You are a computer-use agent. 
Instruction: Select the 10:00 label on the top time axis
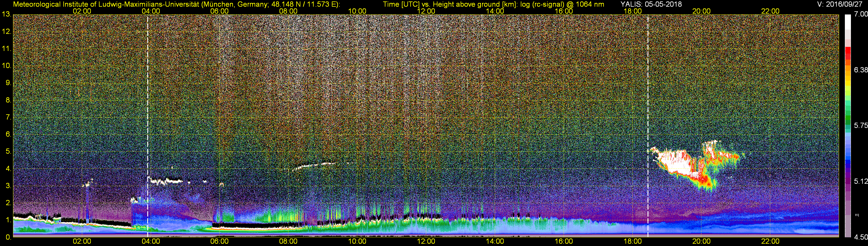pos(357,11)
